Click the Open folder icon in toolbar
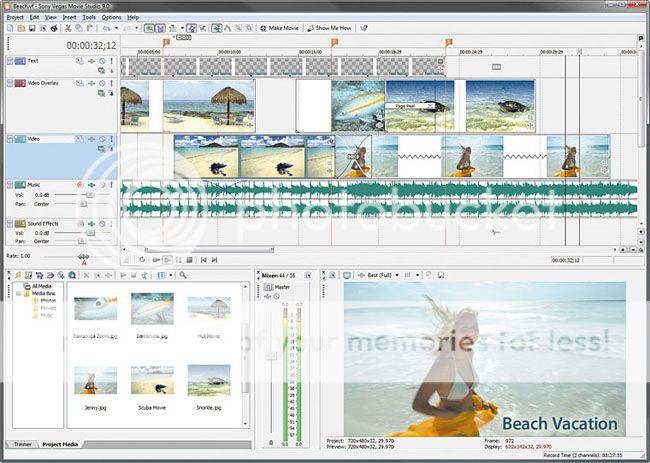The height and width of the screenshot is (463, 650). pyautogui.click(x=20, y=28)
